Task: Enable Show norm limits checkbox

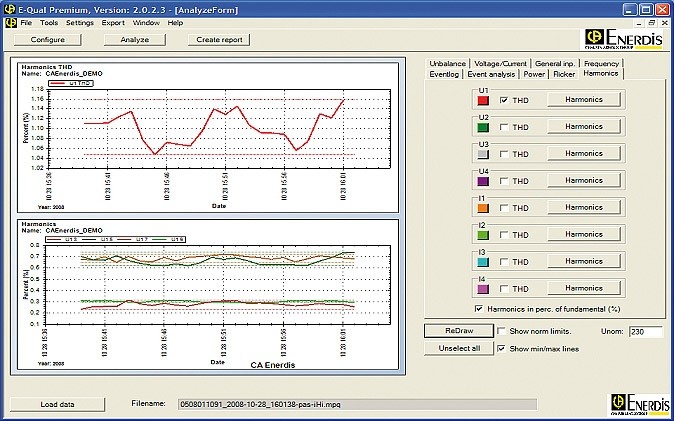Action: click(501, 331)
